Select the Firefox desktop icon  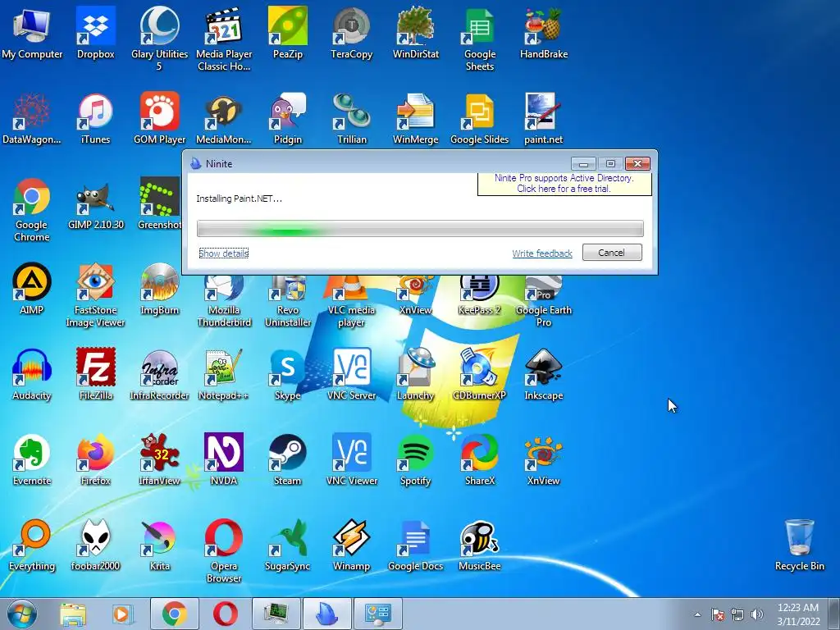(95, 459)
